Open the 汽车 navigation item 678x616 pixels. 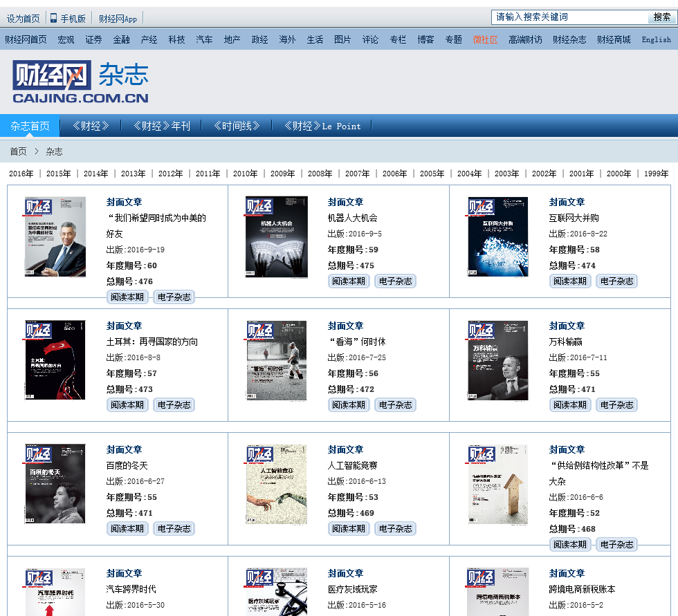(x=204, y=39)
